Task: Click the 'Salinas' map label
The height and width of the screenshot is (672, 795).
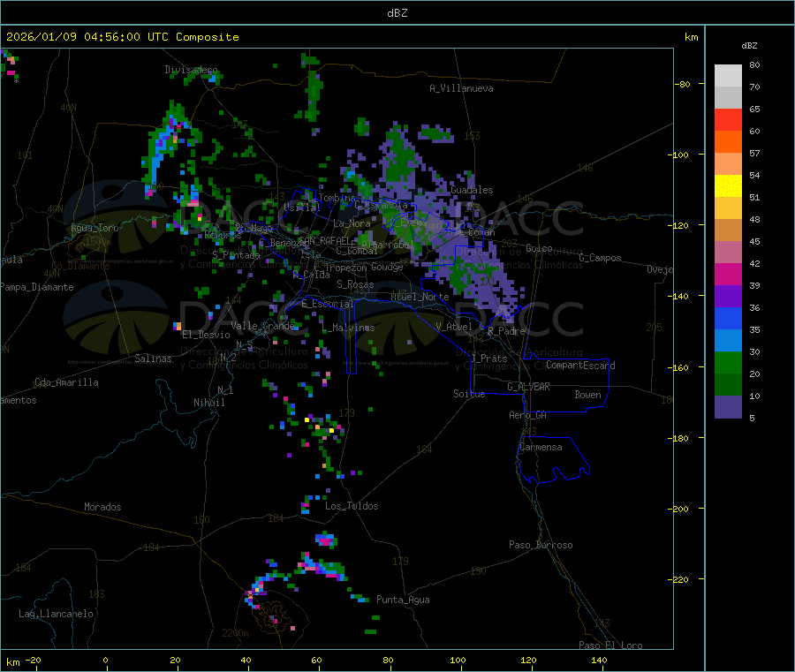Action: click(153, 359)
